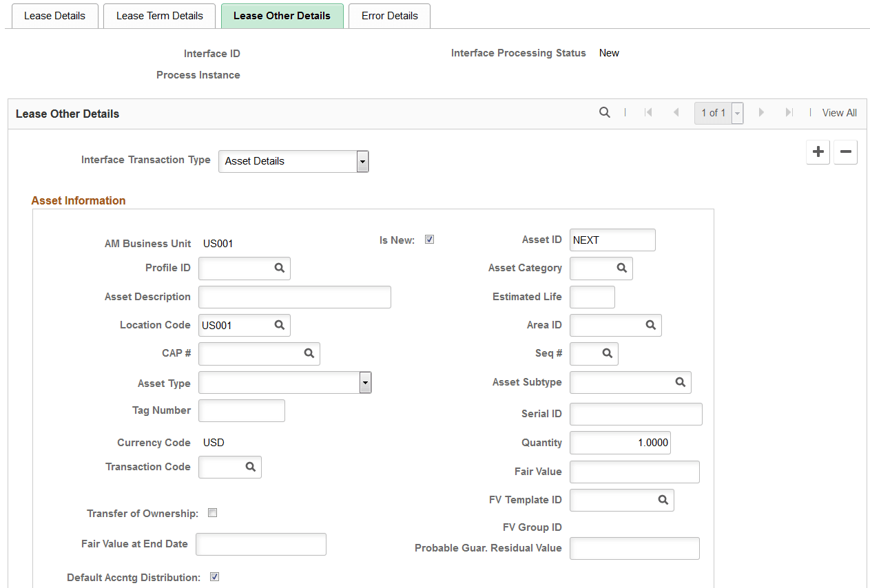The height and width of the screenshot is (588, 870).
Task: Open the row selector dropdown next to 1 of 1
Action: [736, 113]
